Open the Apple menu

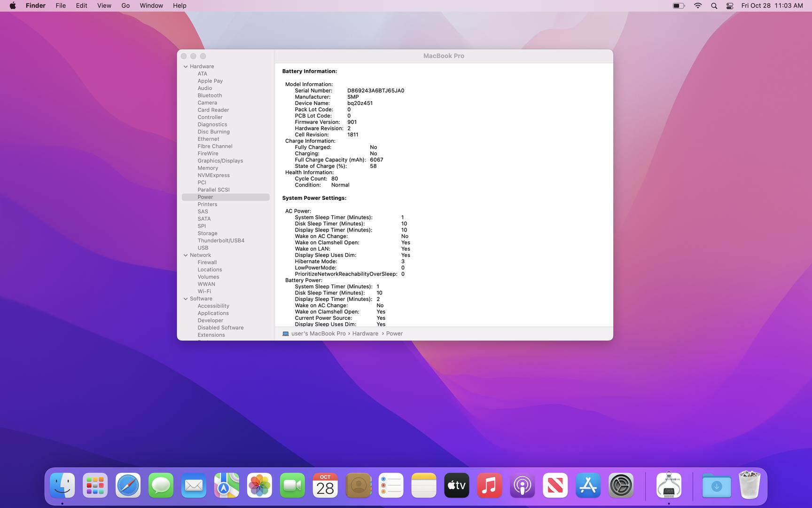click(x=13, y=6)
